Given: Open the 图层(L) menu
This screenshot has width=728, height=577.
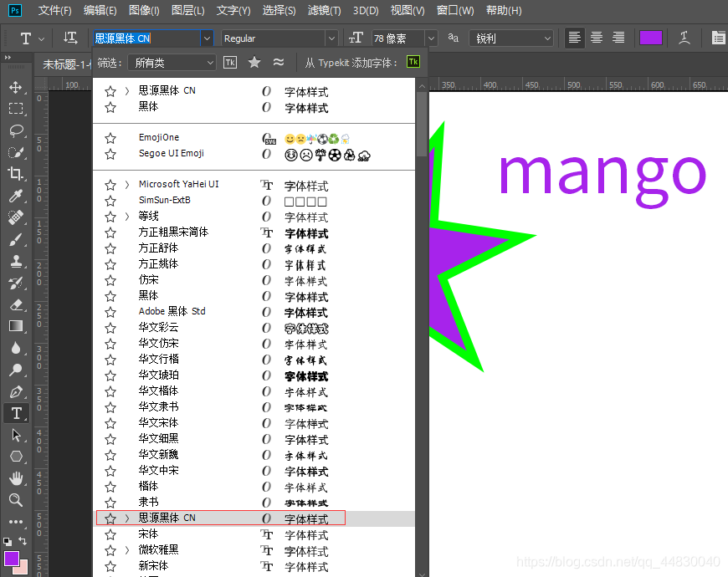Looking at the screenshot, I should [x=188, y=10].
